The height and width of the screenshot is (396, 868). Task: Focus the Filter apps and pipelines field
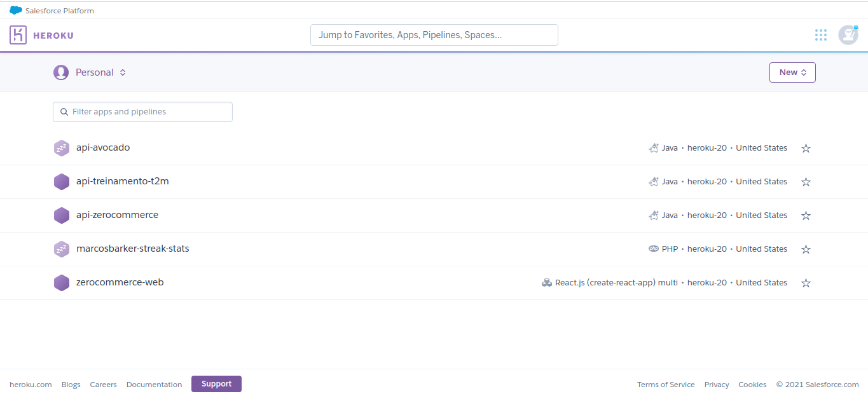(142, 112)
